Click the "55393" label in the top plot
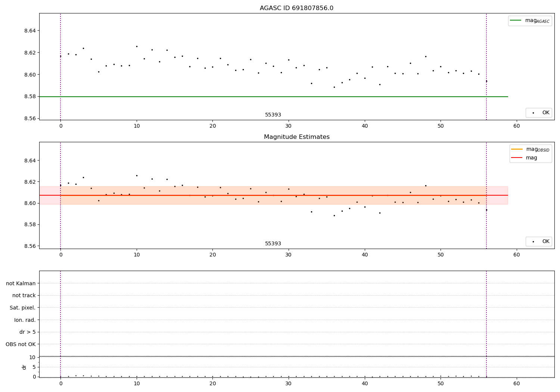 pos(273,115)
